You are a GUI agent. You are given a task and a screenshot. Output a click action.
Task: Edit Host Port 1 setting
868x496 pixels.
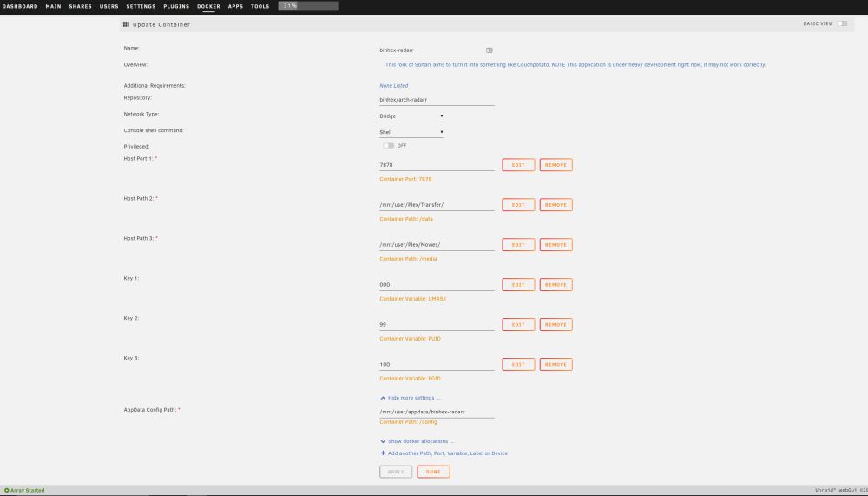tap(518, 165)
